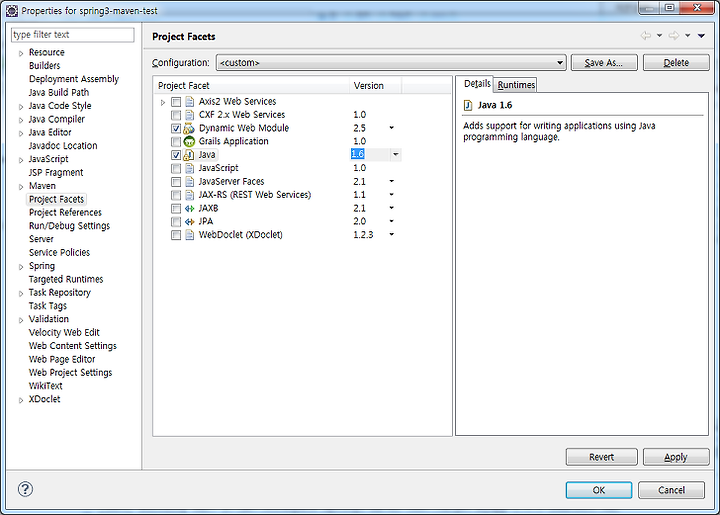Screen dimensions: 720x515
Task: Click the Apply button
Action: click(676, 457)
